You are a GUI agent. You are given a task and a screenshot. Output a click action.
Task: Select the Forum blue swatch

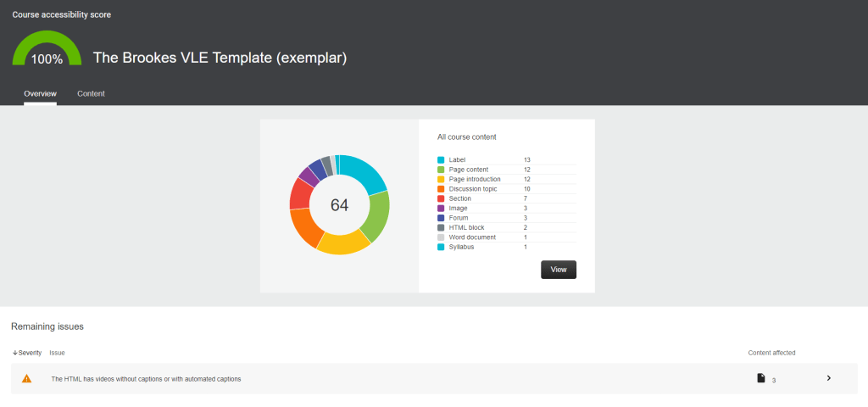pyautogui.click(x=441, y=218)
